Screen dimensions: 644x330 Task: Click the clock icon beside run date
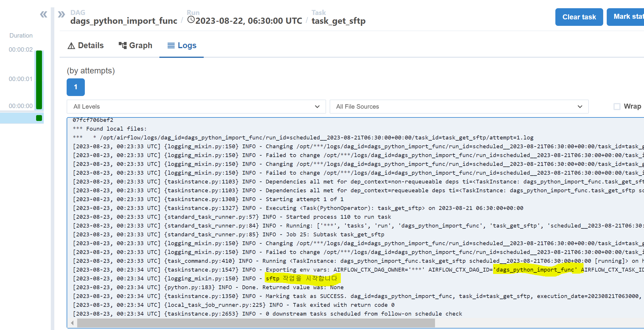[x=191, y=20]
